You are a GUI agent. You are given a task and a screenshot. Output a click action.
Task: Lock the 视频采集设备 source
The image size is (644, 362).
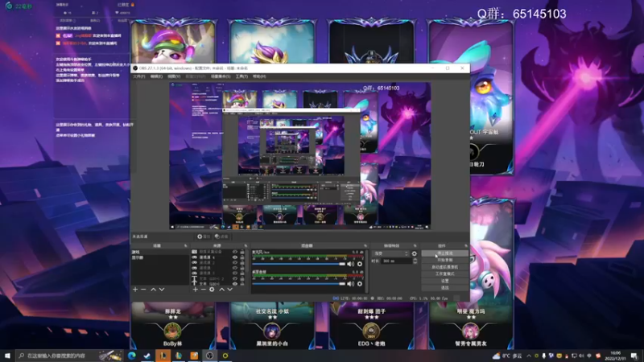(x=242, y=252)
